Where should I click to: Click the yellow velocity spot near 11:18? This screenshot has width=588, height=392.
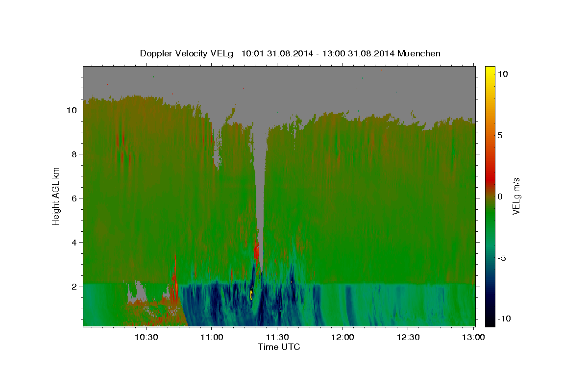[251, 293]
